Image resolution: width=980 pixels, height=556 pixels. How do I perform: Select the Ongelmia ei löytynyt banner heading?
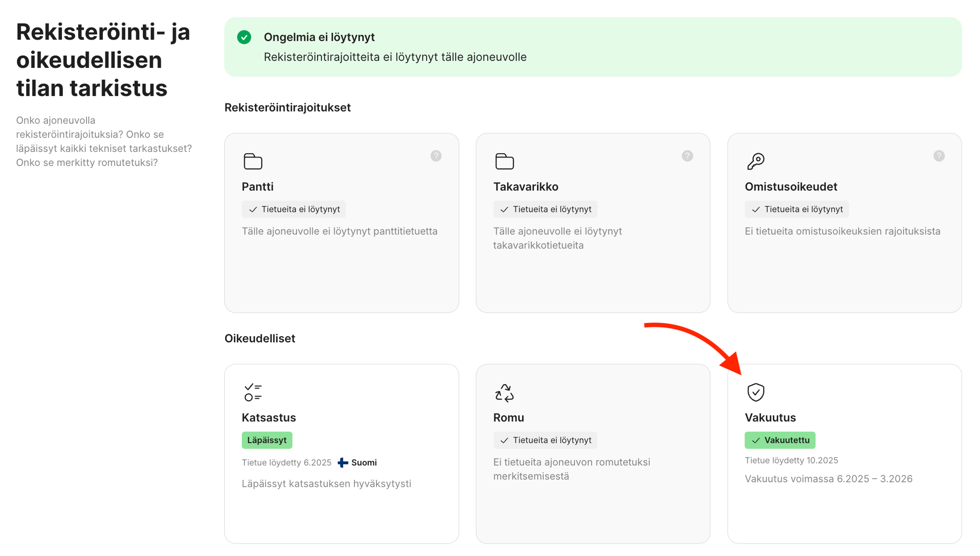319,37
